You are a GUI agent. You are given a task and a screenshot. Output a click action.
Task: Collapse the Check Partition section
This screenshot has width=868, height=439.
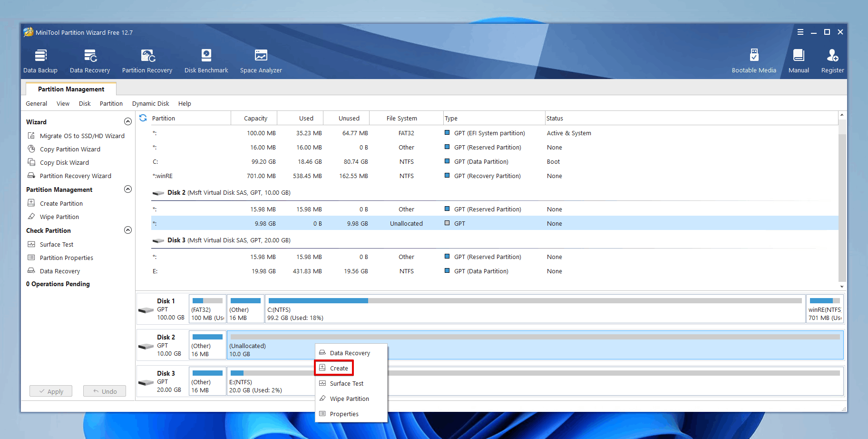128,230
